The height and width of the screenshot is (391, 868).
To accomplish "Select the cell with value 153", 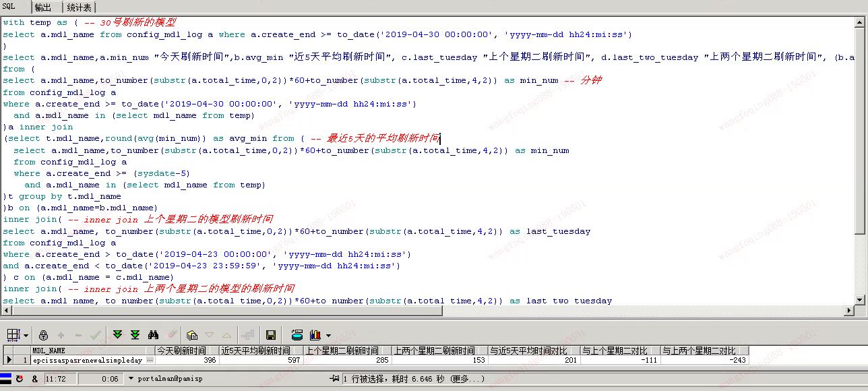I will click(439, 360).
